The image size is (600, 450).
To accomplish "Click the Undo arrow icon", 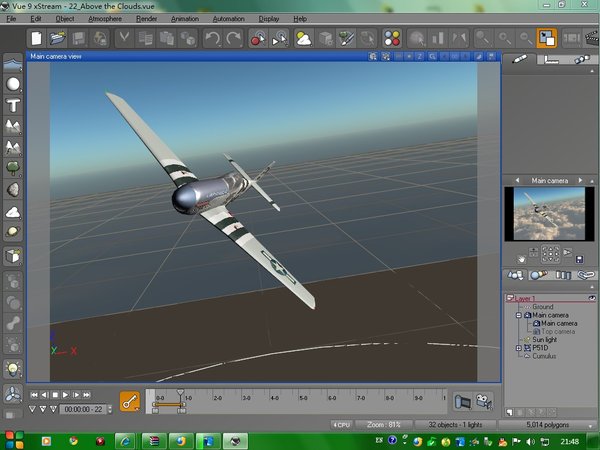I will tap(212, 39).
